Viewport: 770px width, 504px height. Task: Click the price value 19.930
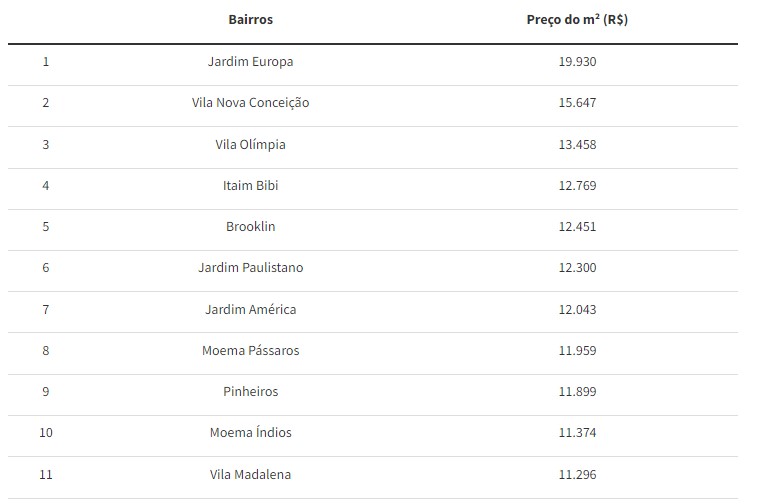pyautogui.click(x=577, y=62)
